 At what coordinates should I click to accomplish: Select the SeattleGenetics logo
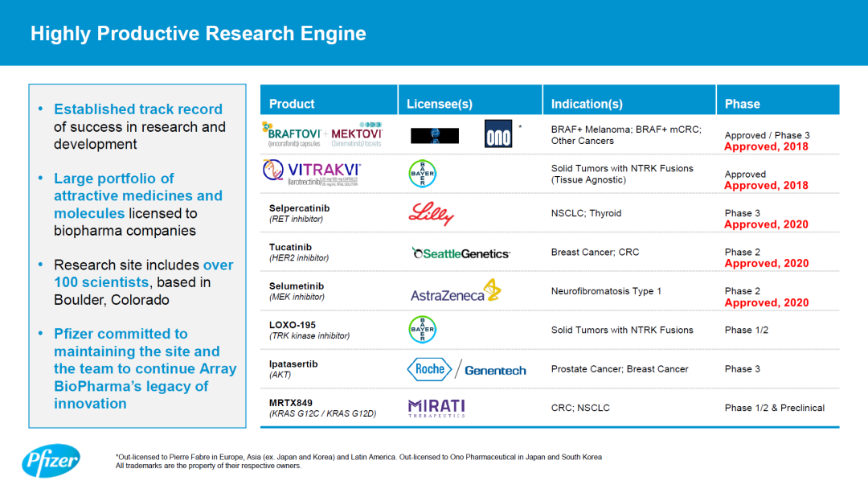click(x=461, y=253)
